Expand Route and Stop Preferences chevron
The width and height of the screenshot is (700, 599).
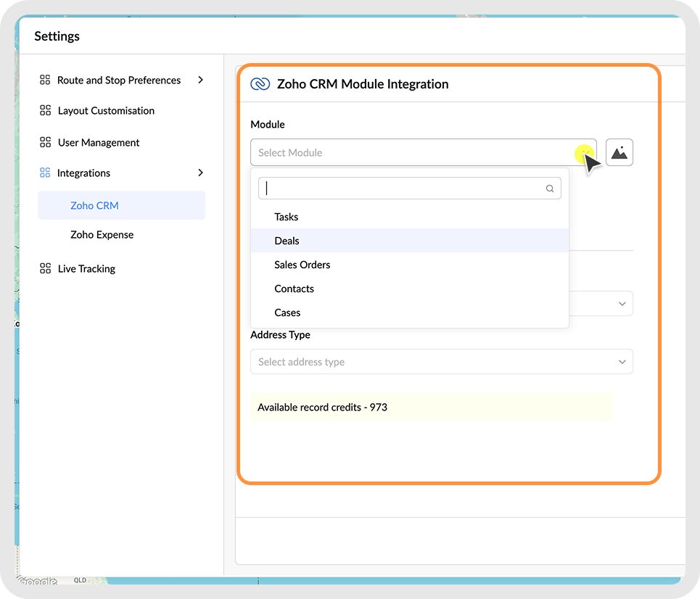[x=200, y=80]
